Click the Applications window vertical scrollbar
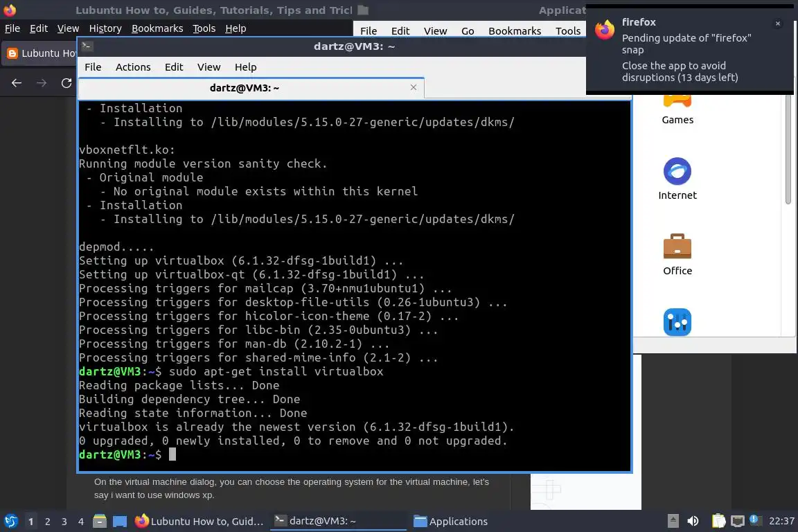Screen dimensions: 798x532 (x=788, y=149)
